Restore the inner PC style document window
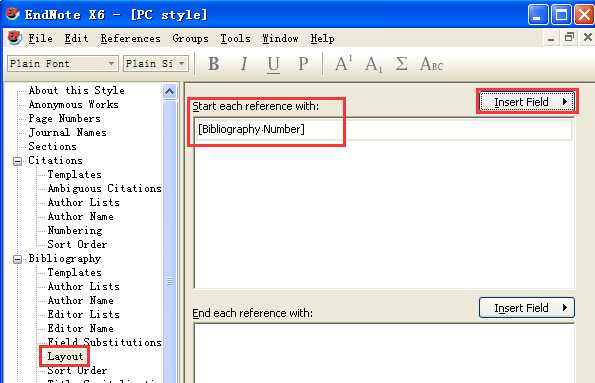Image resolution: width=595 pixels, height=383 pixels. (x=569, y=38)
